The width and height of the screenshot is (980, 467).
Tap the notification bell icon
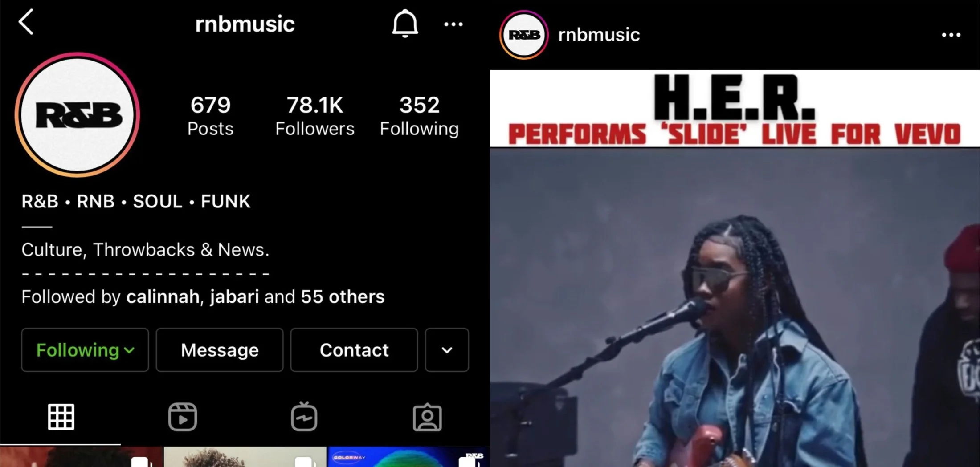coord(405,24)
